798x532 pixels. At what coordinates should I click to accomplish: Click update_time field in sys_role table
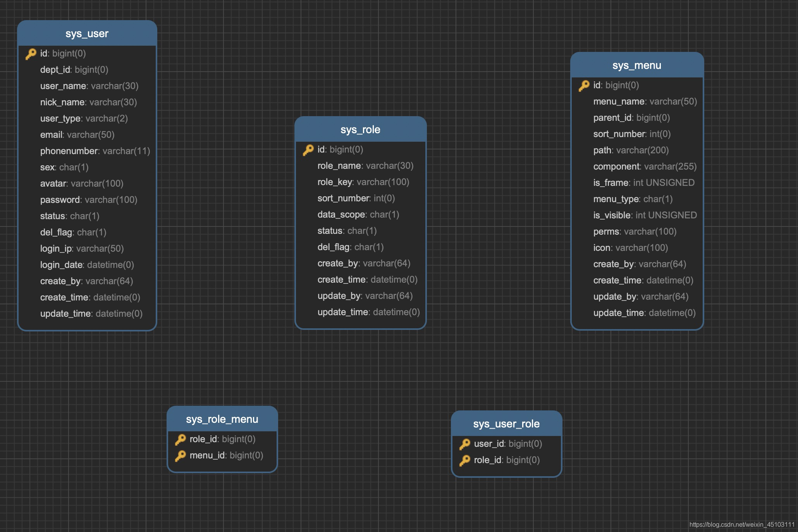[x=369, y=312]
